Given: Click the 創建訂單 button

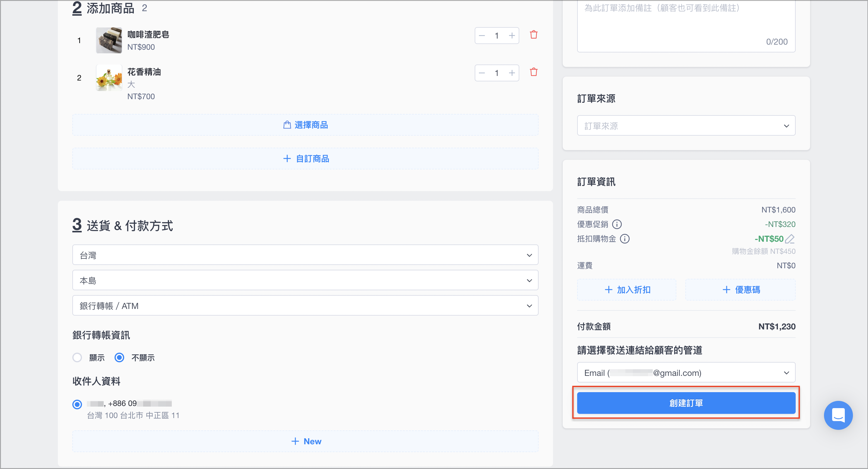Looking at the screenshot, I should (686, 403).
